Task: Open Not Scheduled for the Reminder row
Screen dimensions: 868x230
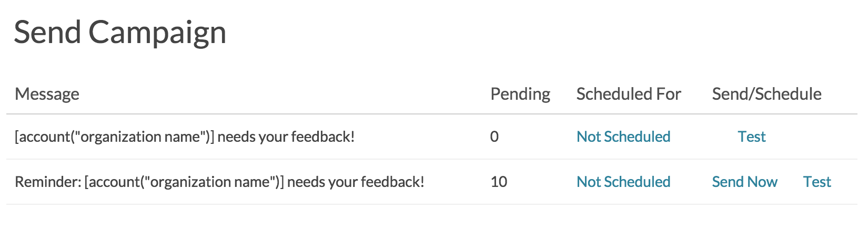Action: click(623, 182)
